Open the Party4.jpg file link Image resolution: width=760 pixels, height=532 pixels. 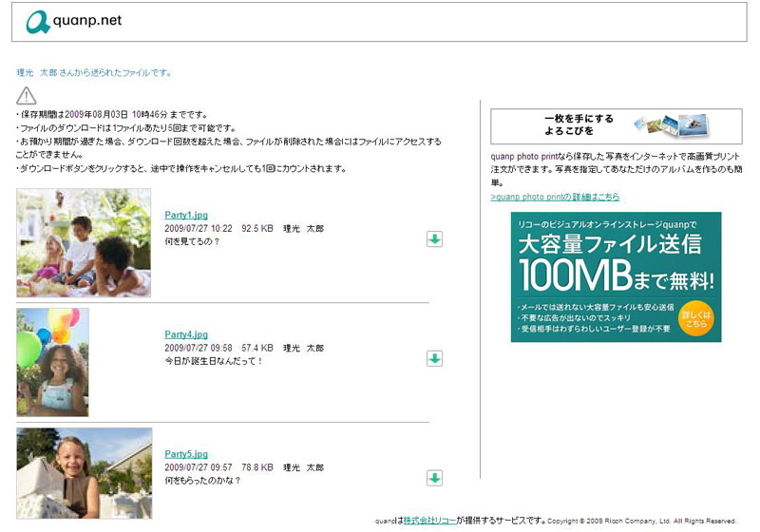[186, 334]
